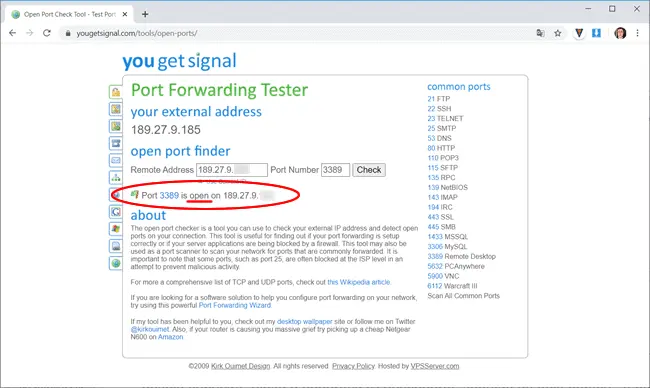Image resolution: width=650 pixels, height=388 pixels.
Task: Open the VPSServer.com footer link
Action: tap(434, 366)
